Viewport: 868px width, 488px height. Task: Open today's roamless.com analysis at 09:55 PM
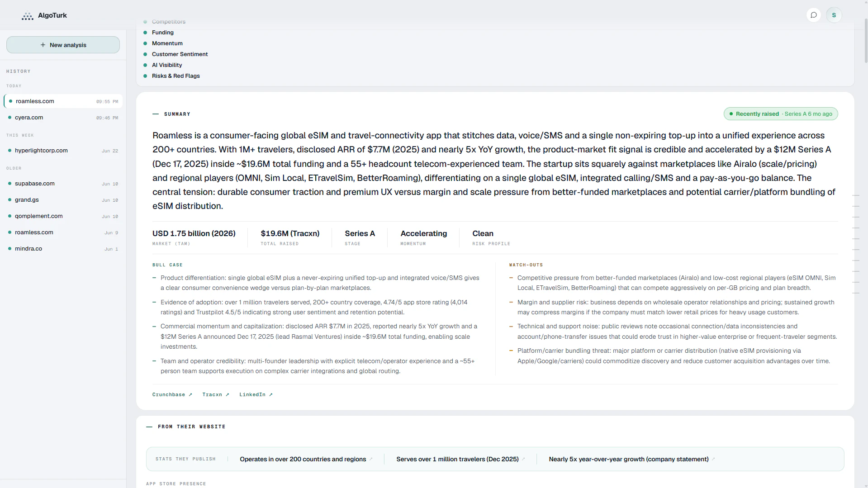tap(63, 101)
